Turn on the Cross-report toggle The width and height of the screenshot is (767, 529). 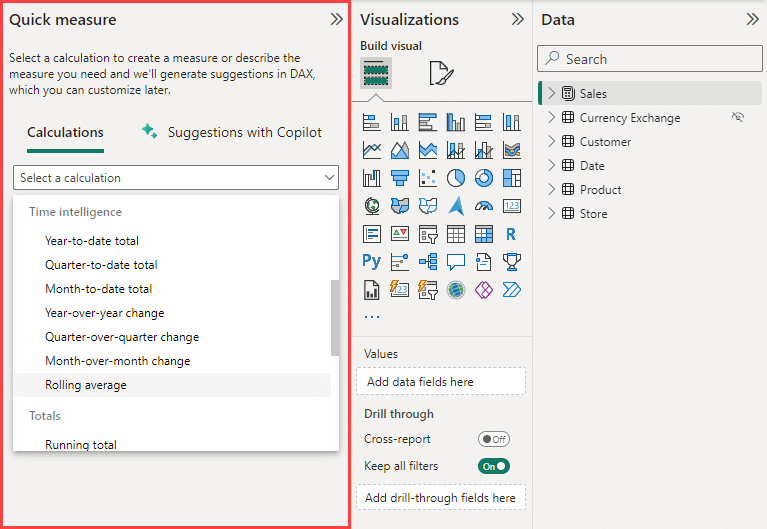click(494, 439)
